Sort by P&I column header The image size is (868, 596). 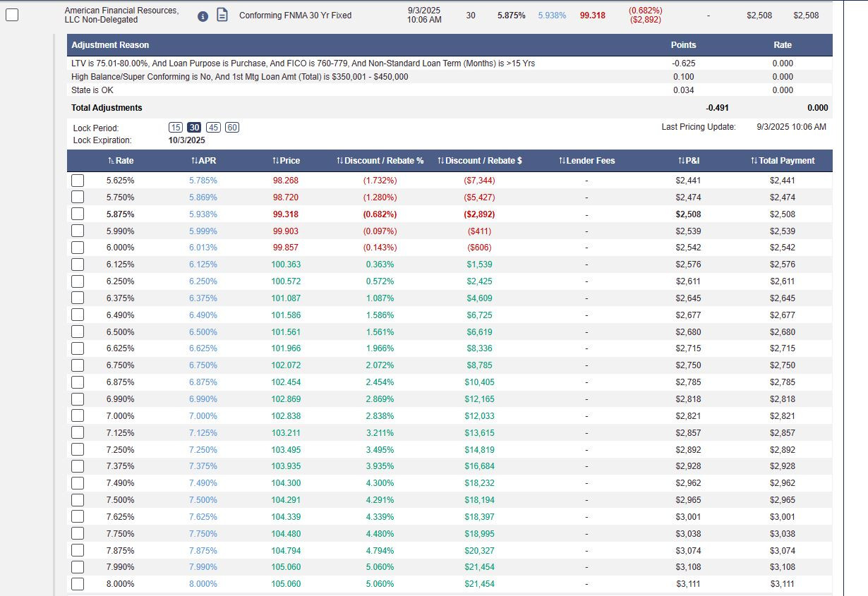(x=689, y=161)
